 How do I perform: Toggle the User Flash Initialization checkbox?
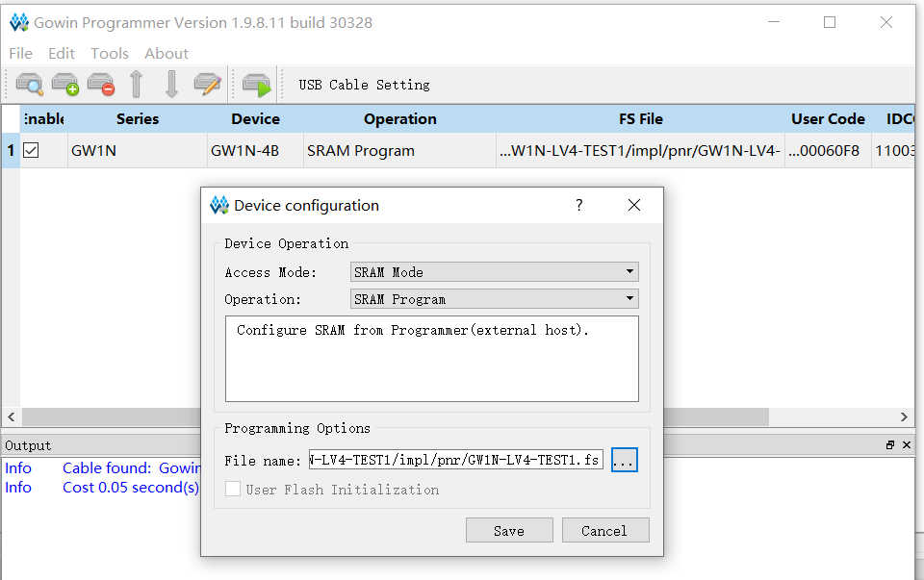pos(233,489)
